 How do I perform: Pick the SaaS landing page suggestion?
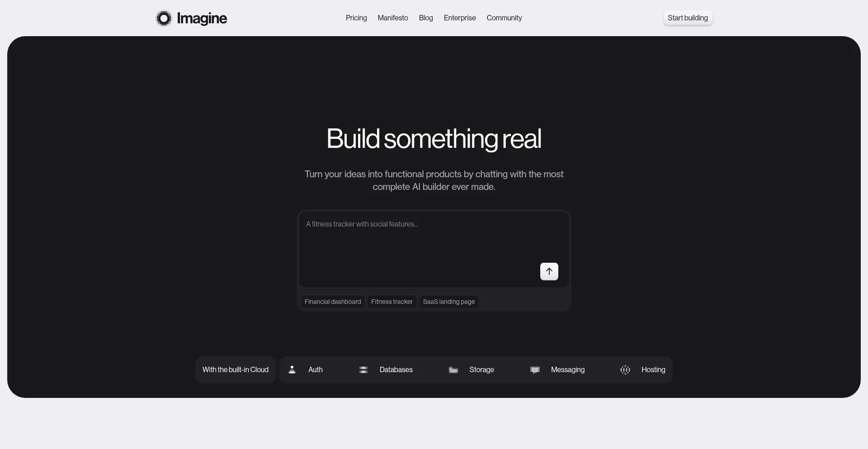point(448,302)
